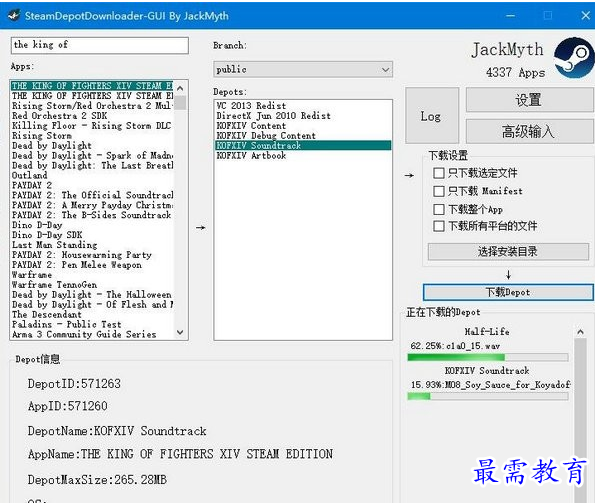The height and width of the screenshot is (503, 595).
Task: Click the Half-Life download progress bar
Action: pos(488,357)
